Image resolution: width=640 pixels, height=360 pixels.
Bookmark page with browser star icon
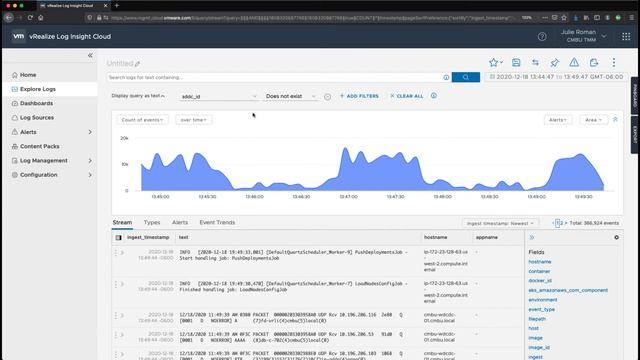click(x=564, y=18)
